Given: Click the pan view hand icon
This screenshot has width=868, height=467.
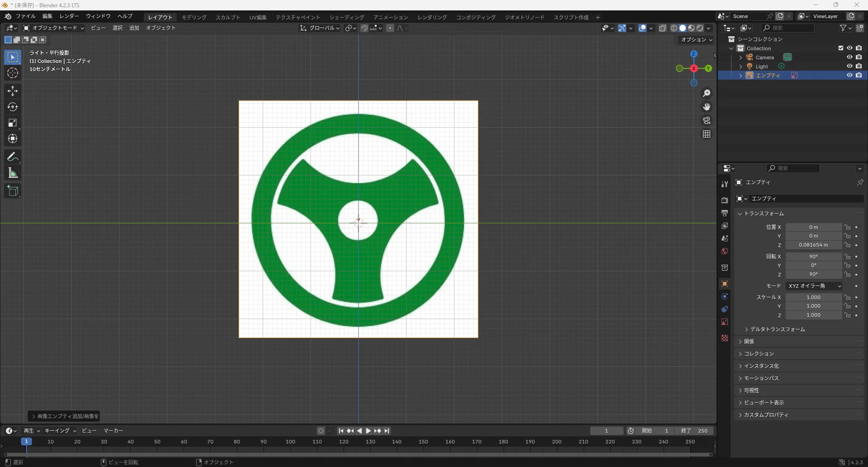Looking at the screenshot, I should [x=707, y=107].
